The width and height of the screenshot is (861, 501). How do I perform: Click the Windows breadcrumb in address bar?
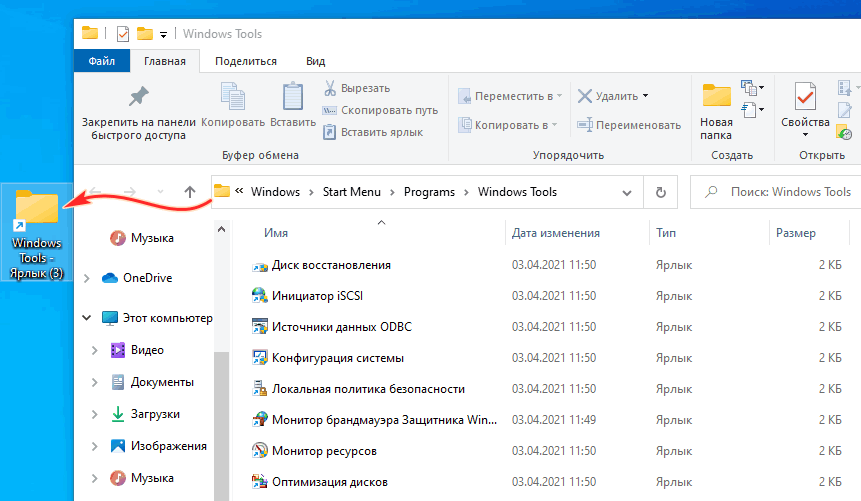point(276,192)
